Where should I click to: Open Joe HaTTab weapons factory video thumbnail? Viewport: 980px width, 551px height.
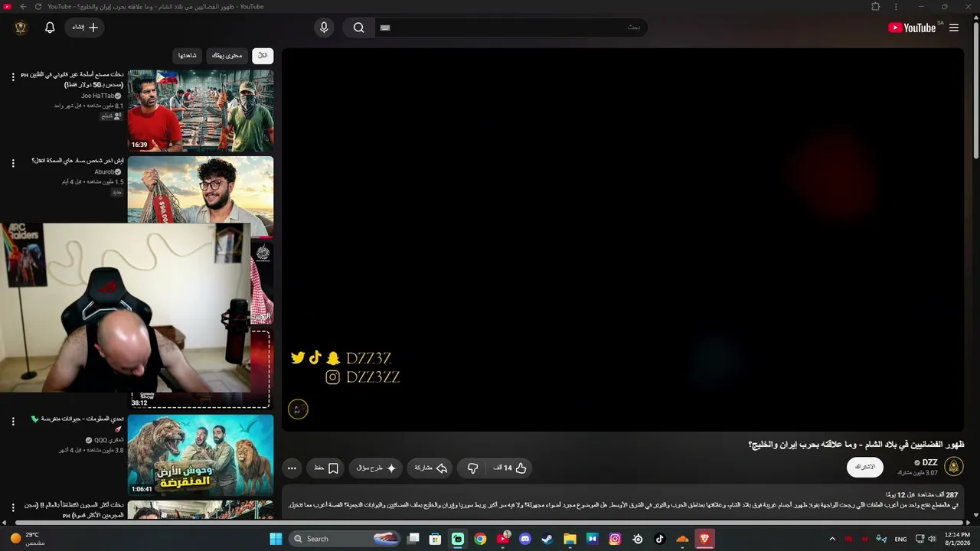coord(201,110)
